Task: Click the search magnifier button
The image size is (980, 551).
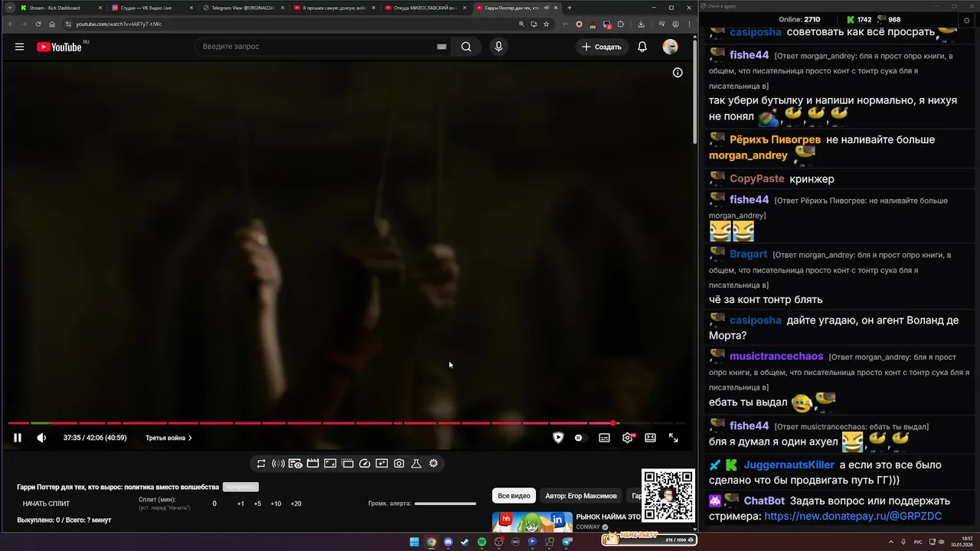Action: pos(466,47)
